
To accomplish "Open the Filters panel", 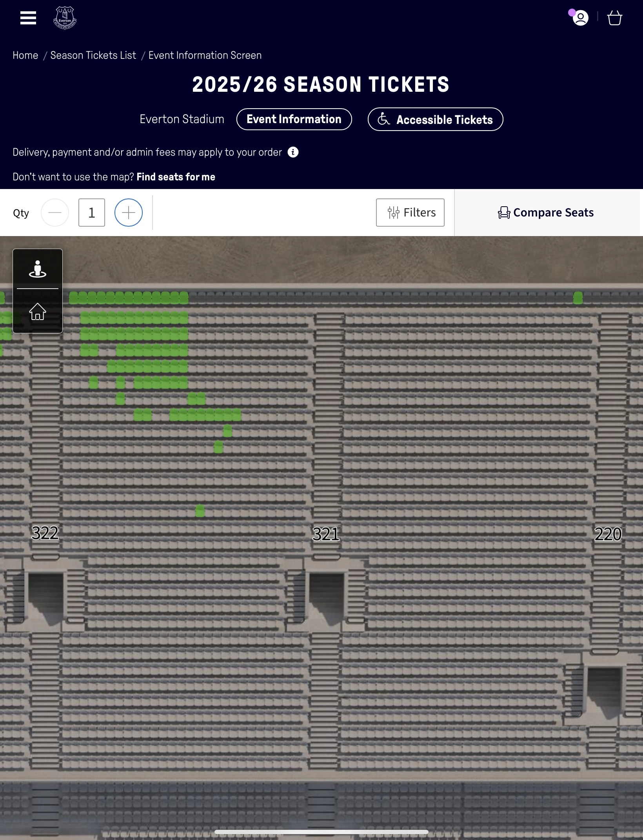I will pos(410,213).
